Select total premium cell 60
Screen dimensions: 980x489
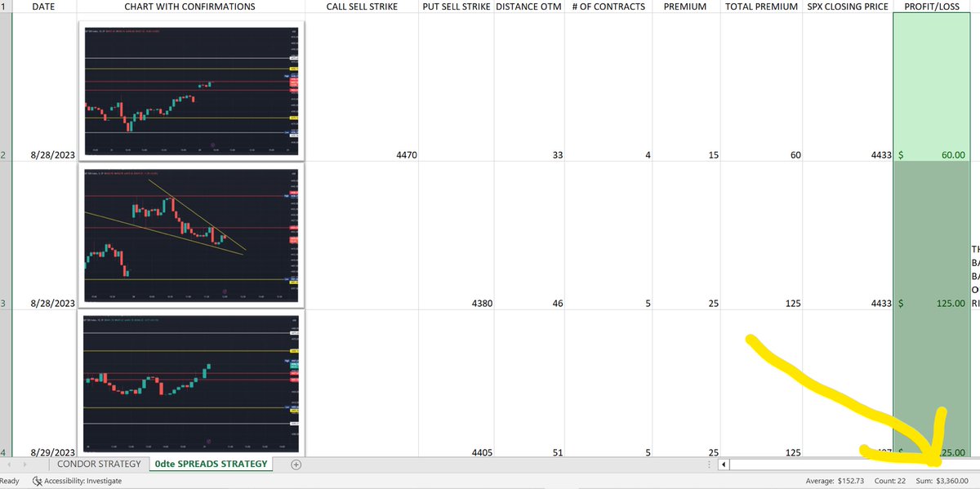(x=762, y=87)
